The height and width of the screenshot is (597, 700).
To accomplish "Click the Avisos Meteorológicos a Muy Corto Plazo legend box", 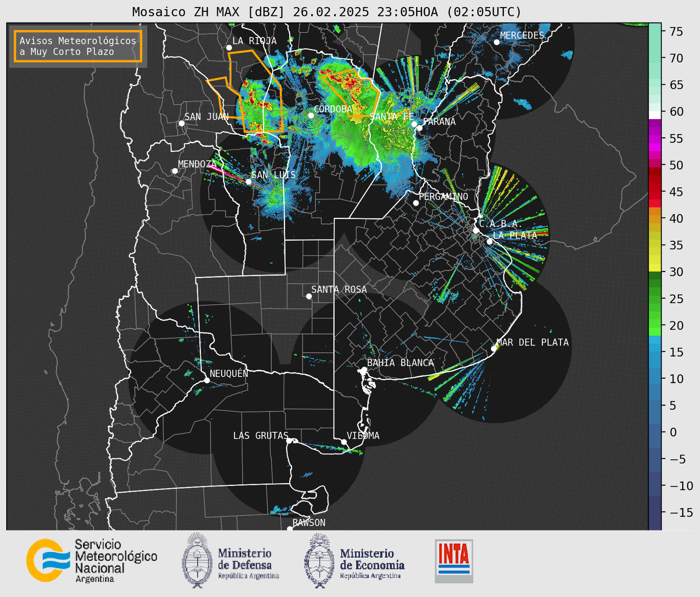I will coord(78,46).
